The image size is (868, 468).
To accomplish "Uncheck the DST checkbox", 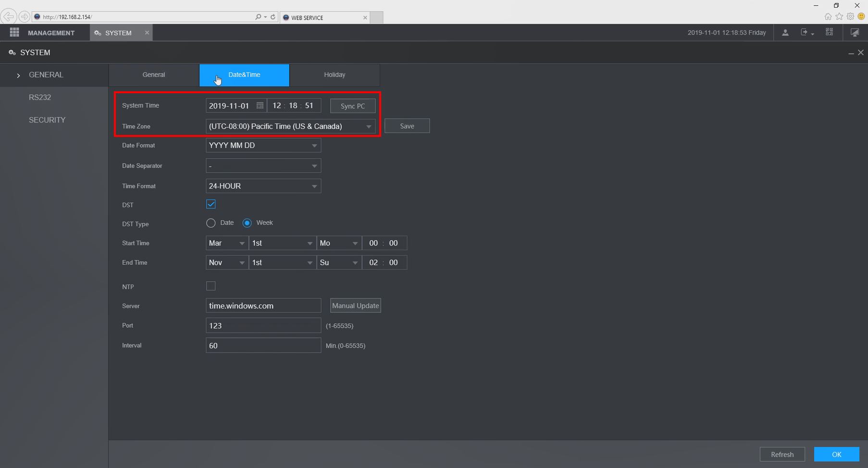I will point(211,204).
